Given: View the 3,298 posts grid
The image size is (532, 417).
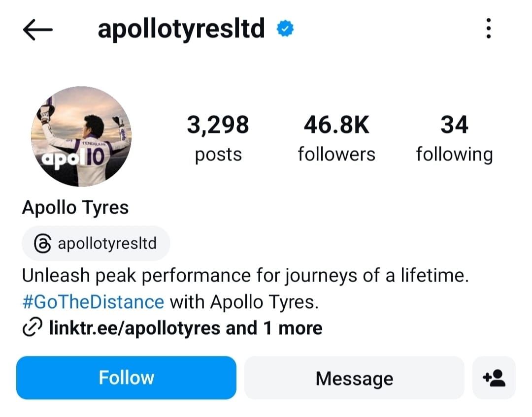Looking at the screenshot, I should pos(218,138).
